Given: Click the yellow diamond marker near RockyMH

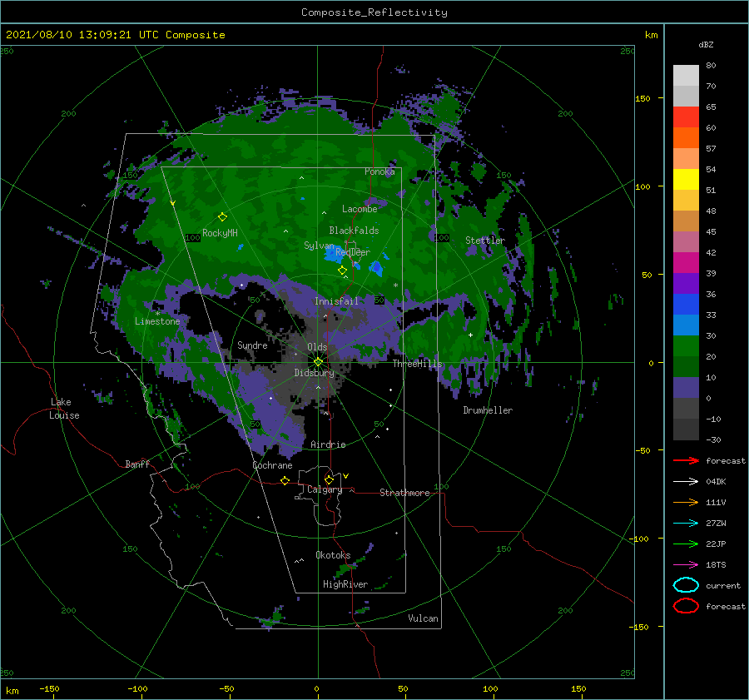Looking at the screenshot, I should (x=222, y=217).
